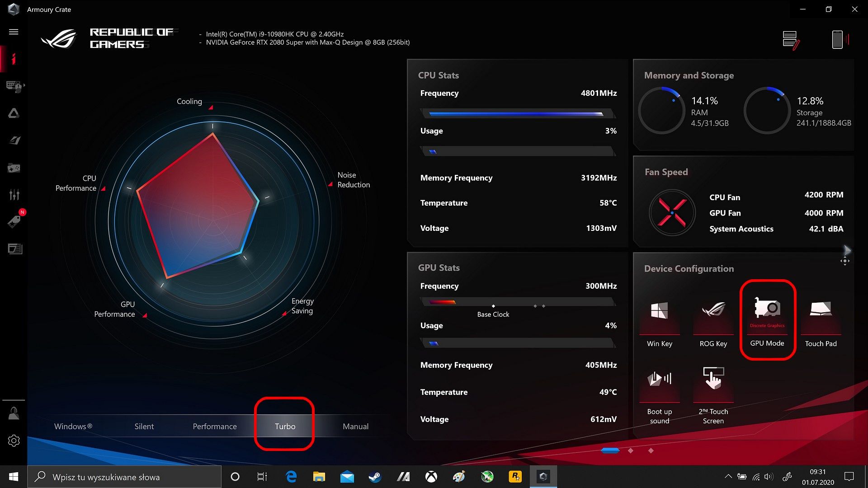
Task: Launch Microsoft Edge from taskbar
Action: point(291,477)
